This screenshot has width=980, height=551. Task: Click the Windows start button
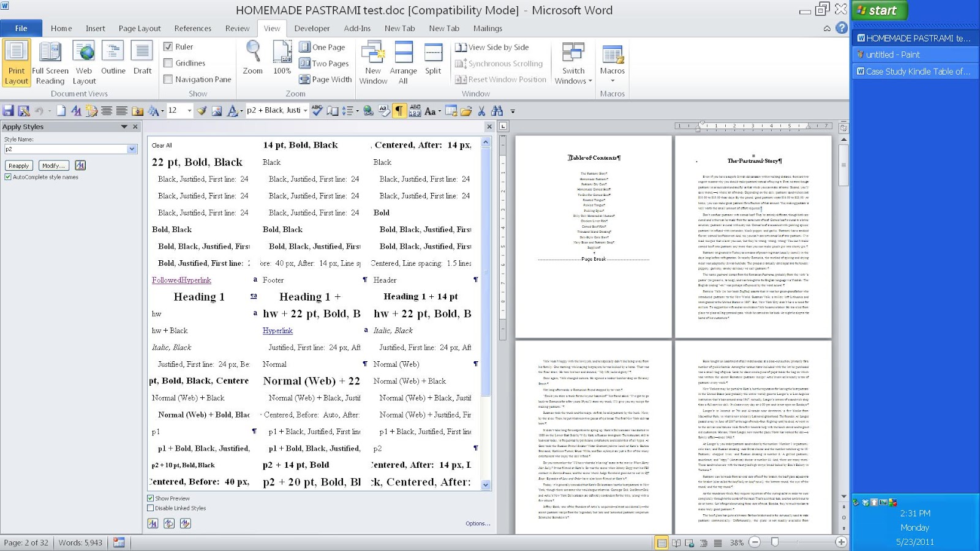pos(881,10)
